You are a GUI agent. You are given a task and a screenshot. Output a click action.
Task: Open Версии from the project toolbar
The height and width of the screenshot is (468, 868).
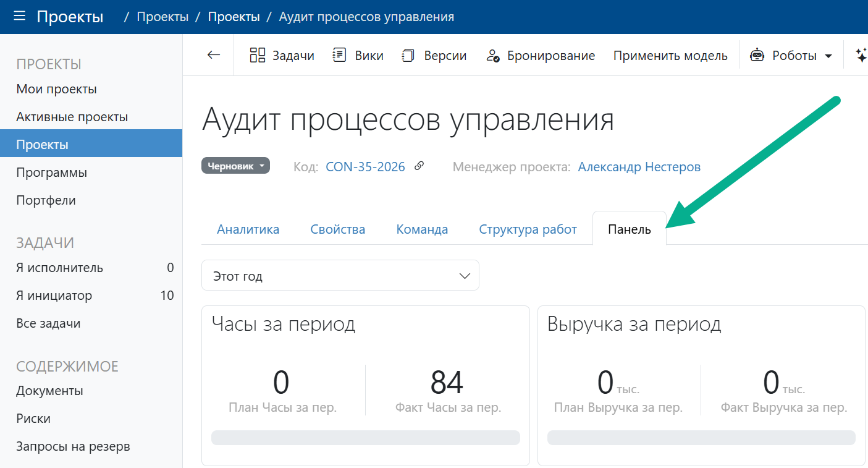point(434,56)
